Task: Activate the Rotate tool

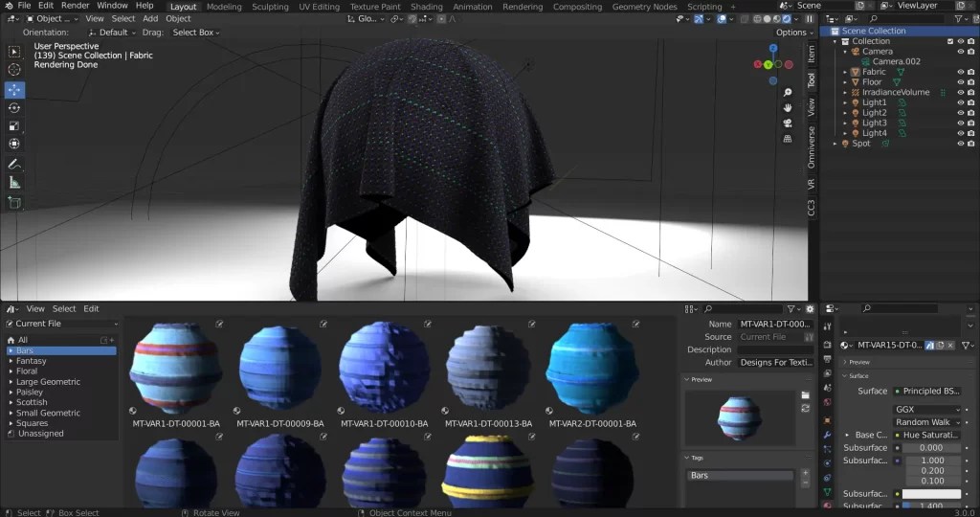Action: [14, 108]
